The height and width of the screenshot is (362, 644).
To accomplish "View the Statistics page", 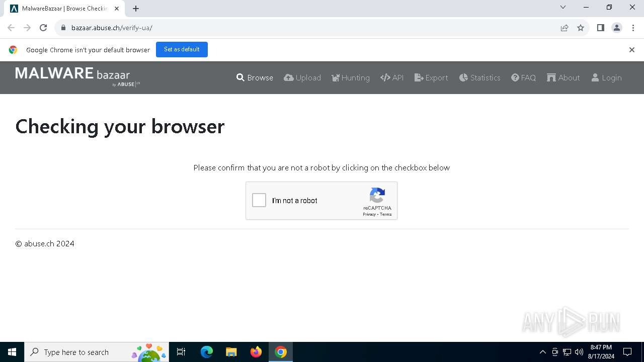I will coord(480,77).
